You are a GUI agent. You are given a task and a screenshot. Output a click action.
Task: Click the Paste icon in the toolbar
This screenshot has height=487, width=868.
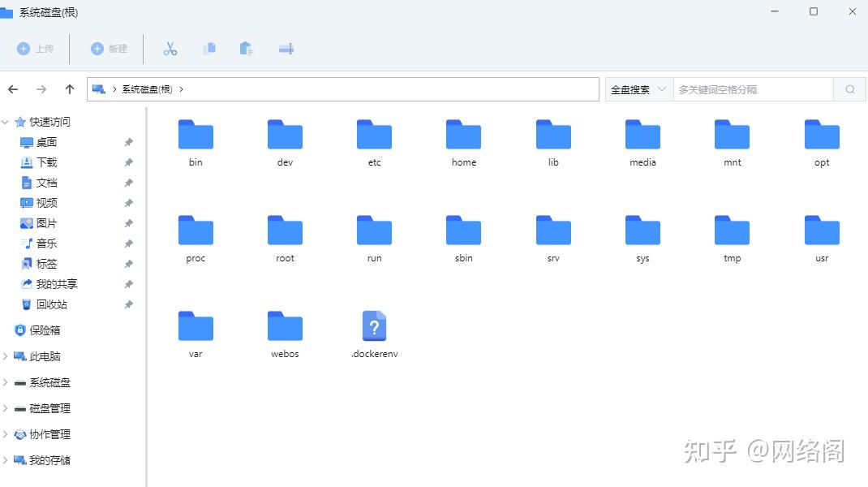(x=247, y=49)
